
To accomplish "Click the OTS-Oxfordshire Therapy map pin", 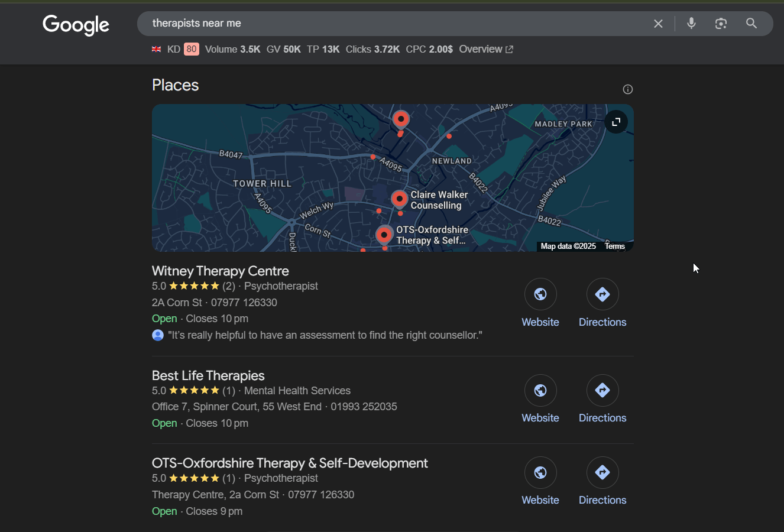I will point(384,234).
